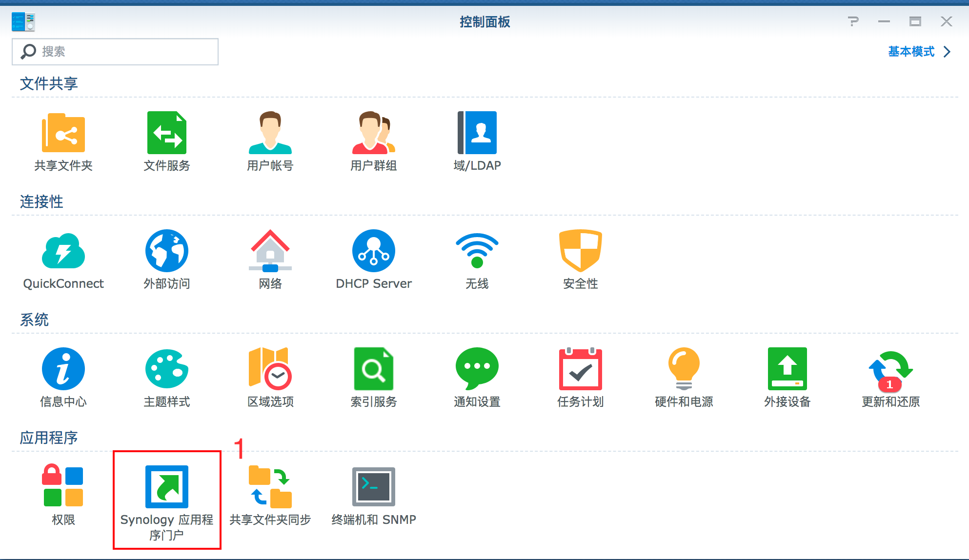969x560 pixels.
Task: Open 域/LDAP settings
Action: [477, 133]
